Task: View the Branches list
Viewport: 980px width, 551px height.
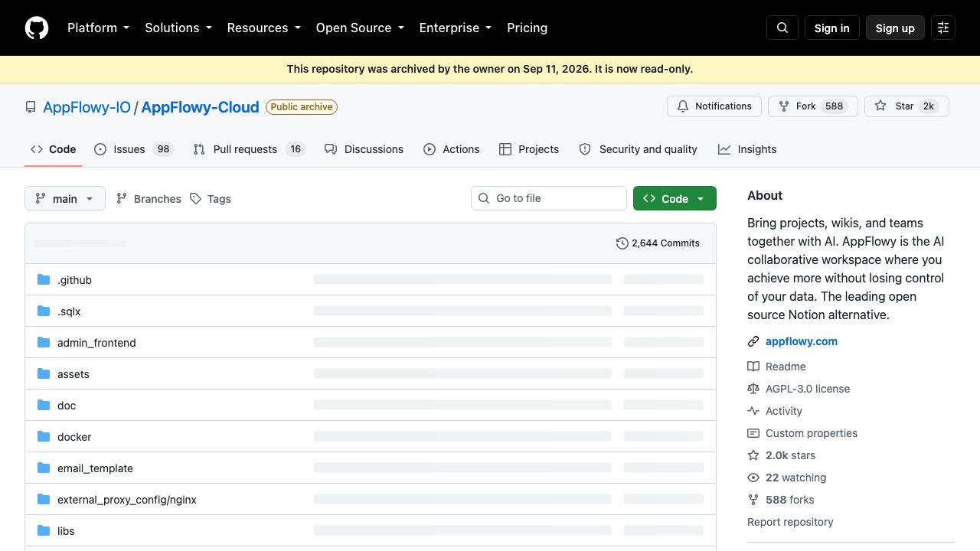Action: pos(149,199)
